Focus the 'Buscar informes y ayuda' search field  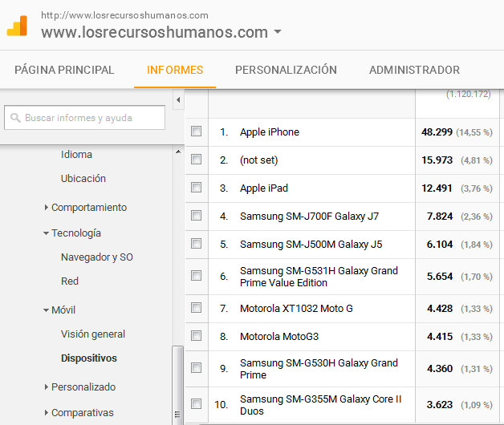[x=84, y=118]
